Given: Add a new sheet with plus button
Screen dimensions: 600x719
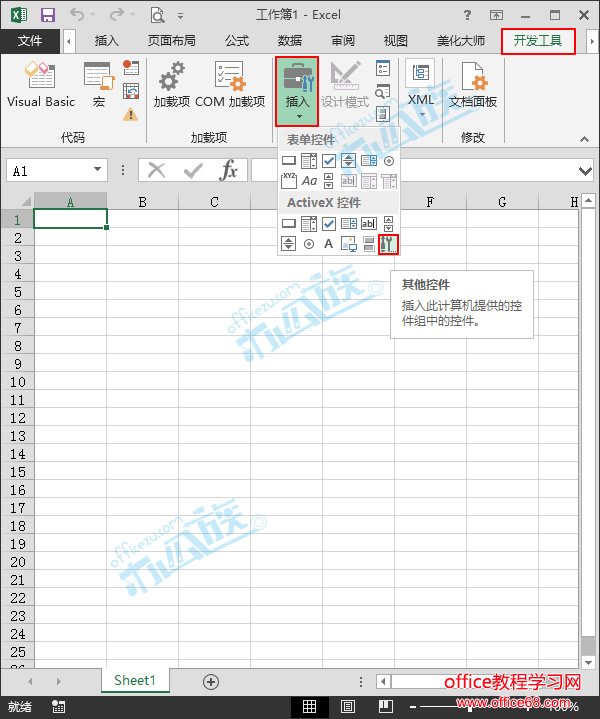Looking at the screenshot, I should (x=211, y=682).
